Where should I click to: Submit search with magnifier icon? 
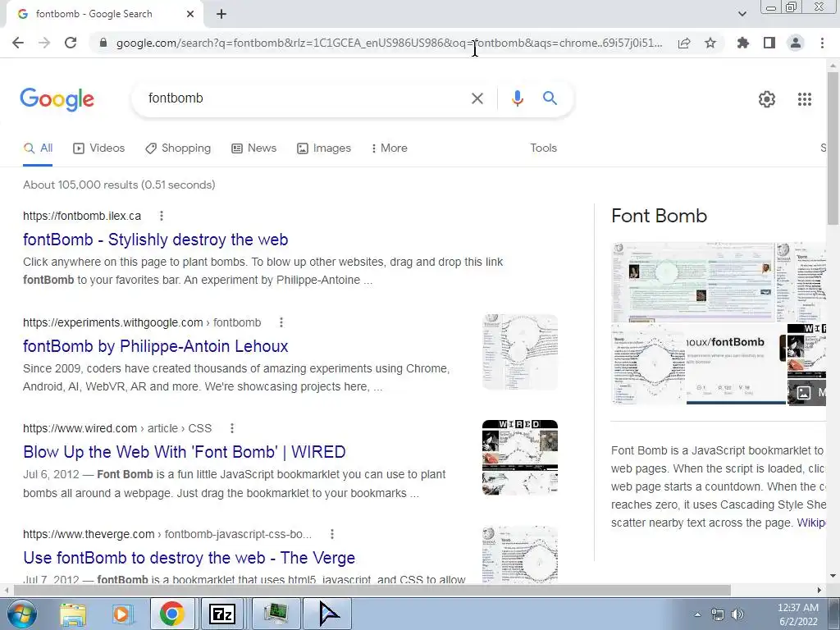(550, 98)
